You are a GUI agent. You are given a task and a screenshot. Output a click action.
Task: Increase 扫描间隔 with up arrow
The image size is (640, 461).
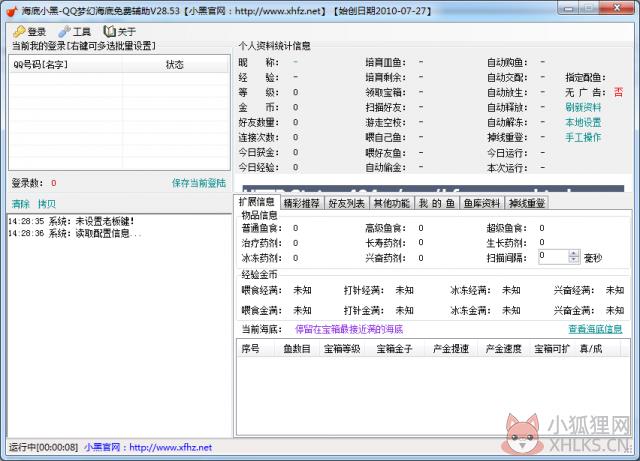(574, 254)
